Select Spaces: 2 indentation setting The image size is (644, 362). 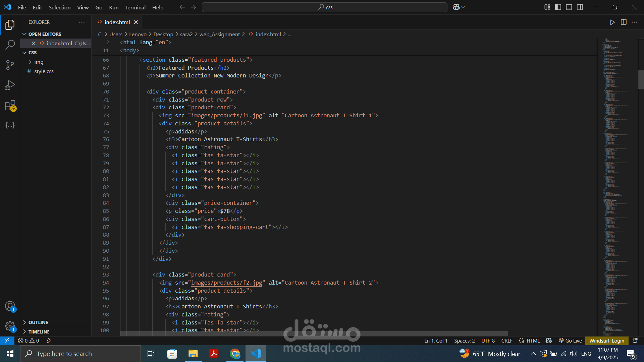tap(464, 341)
